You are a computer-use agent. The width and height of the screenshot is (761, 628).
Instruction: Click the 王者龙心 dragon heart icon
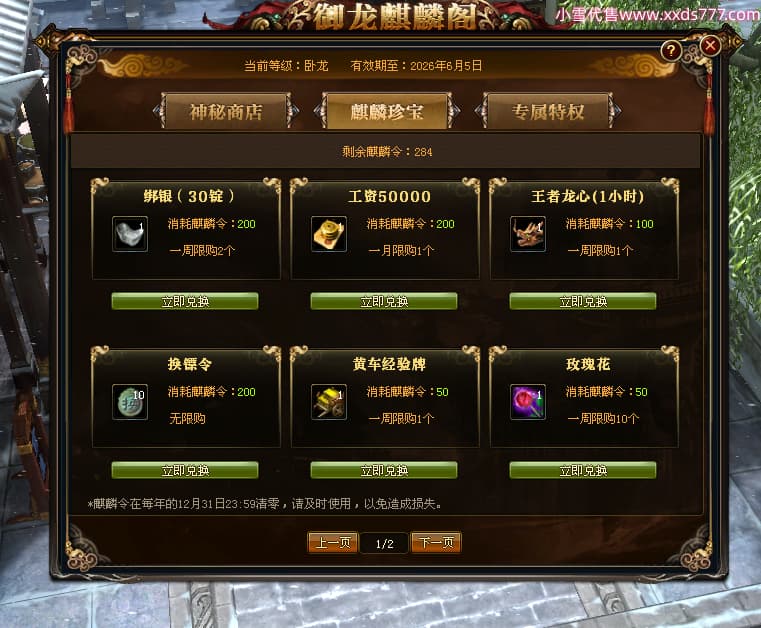[x=528, y=234]
